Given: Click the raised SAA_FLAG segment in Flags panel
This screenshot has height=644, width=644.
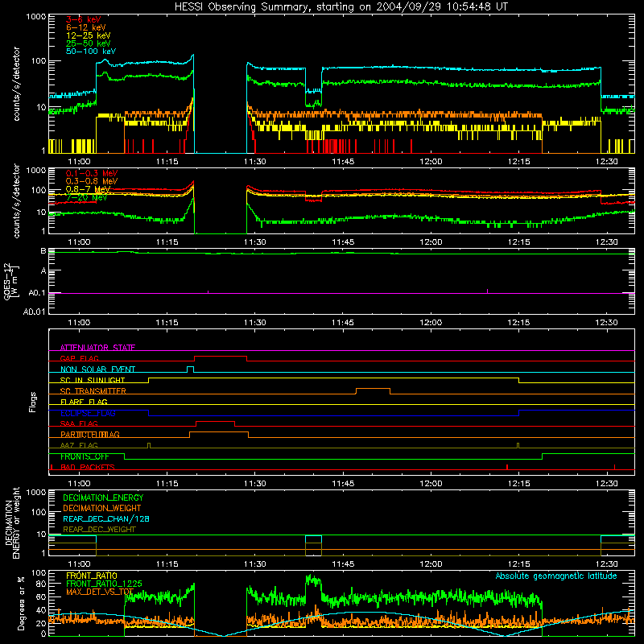Looking at the screenshot, I should tap(216, 422).
